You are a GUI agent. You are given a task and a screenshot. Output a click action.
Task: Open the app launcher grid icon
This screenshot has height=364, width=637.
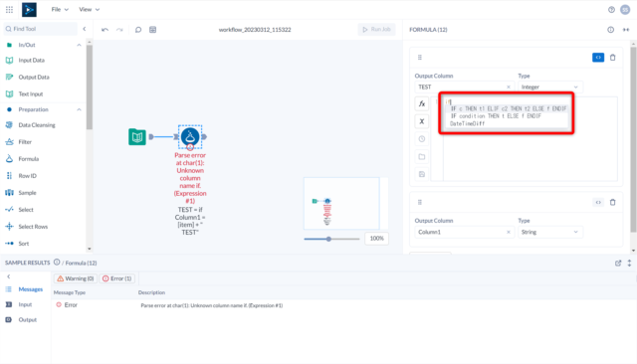pyautogui.click(x=9, y=9)
